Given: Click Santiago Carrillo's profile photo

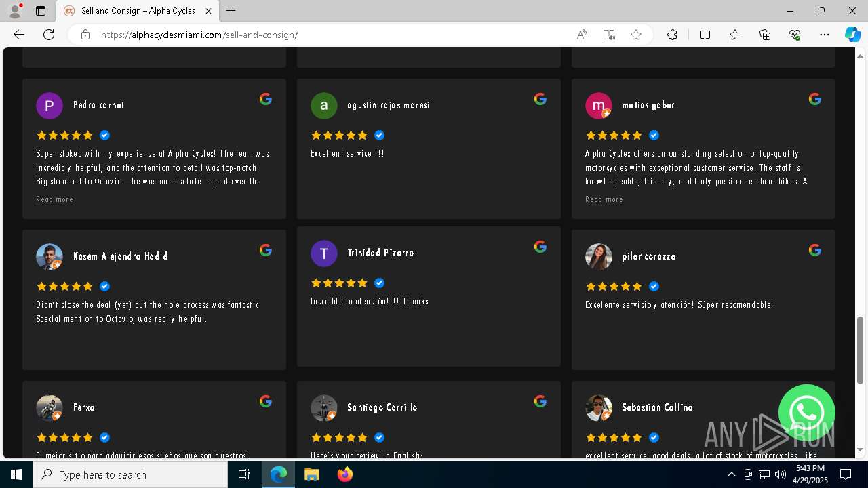Looking at the screenshot, I should [324, 408].
